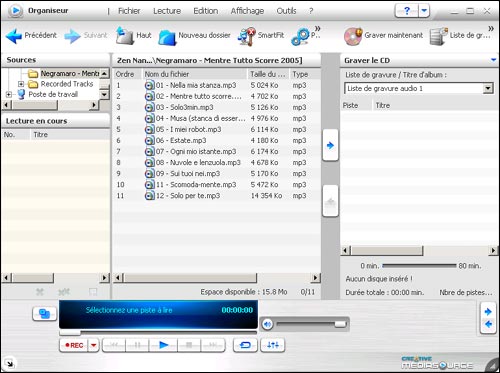This screenshot has height=373, width=500.
Task: Toggle the repeat playback button
Action: (245, 345)
